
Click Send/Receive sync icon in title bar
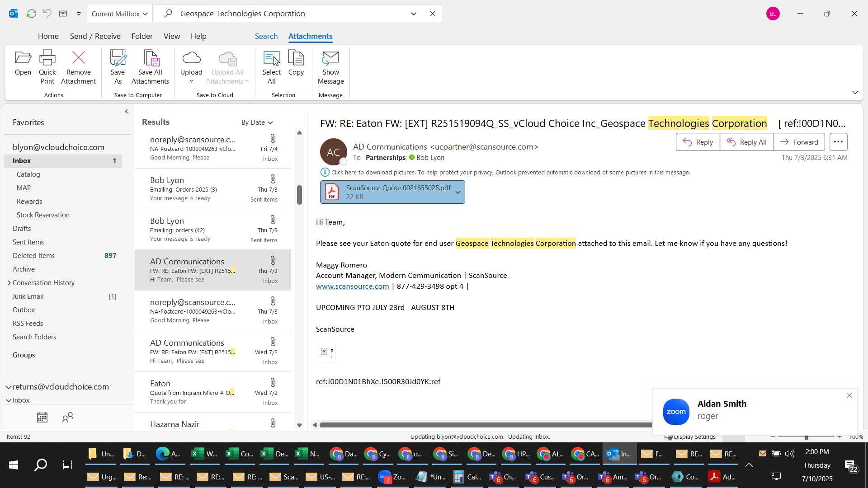pyautogui.click(x=31, y=14)
